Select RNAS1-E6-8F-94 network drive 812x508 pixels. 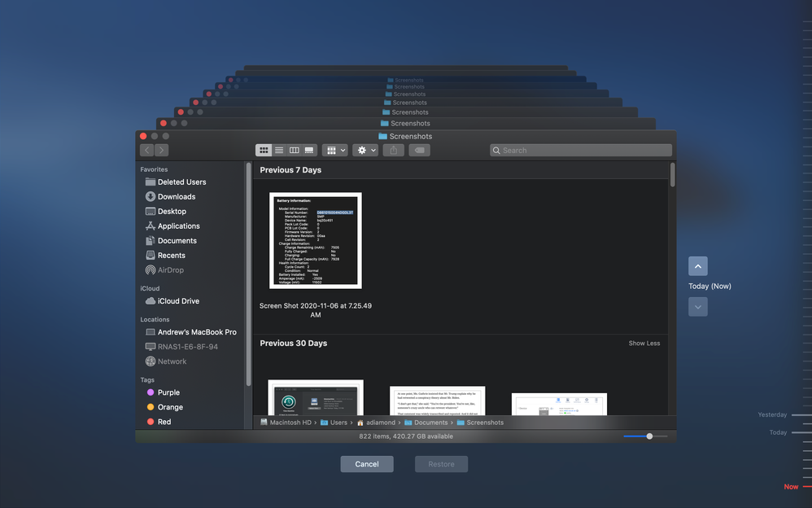(181, 346)
